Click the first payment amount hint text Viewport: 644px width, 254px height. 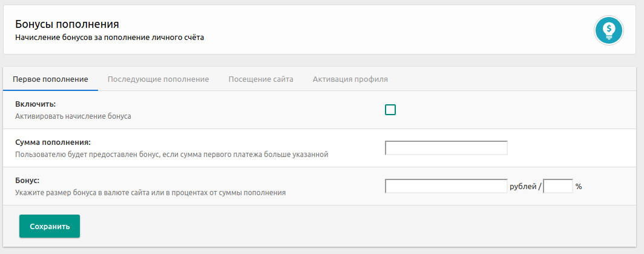click(171, 155)
